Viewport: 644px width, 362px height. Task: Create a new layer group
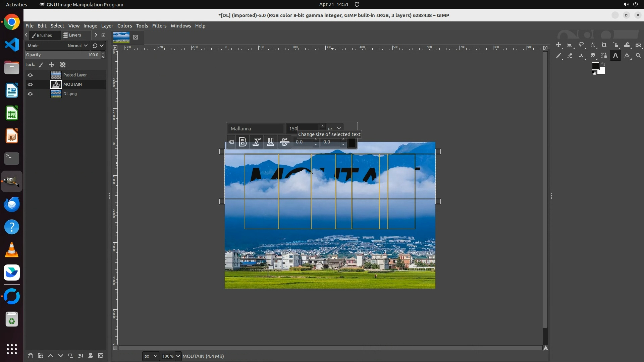pyautogui.click(x=40, y=356)
